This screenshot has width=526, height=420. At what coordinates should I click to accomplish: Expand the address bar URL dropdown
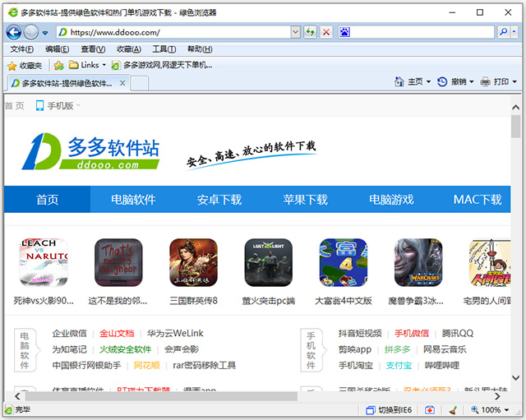click(x=296, y=32)
